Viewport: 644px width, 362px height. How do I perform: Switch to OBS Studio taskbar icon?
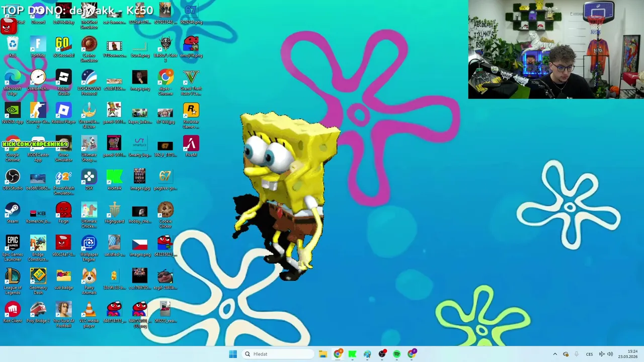[x=382, y=354]
